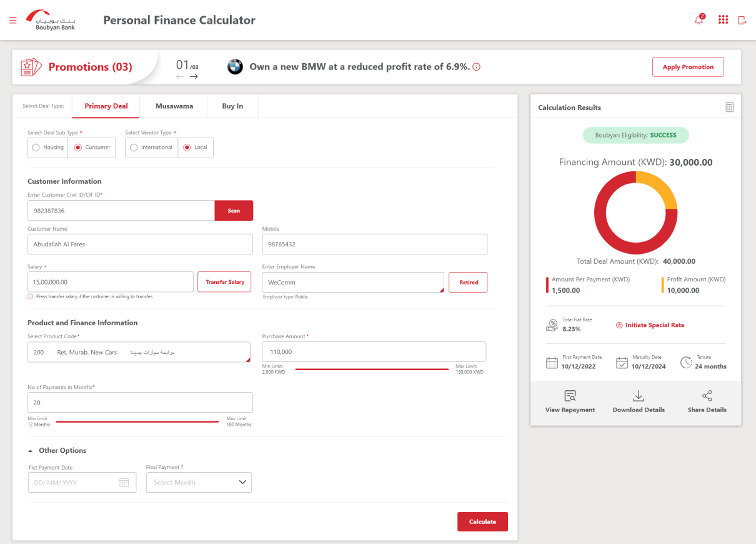Select the International vendor type

coord(151,148)
